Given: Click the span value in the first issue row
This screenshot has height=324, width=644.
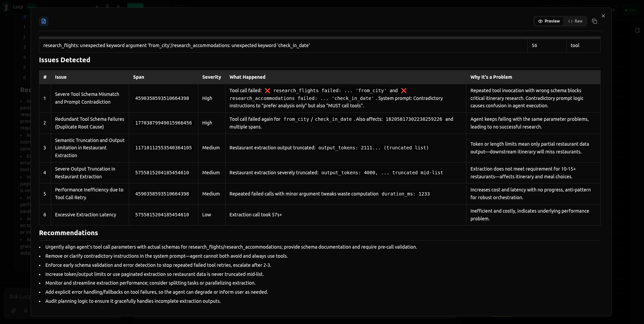Looking at the screenshot, I should point(162,98).
